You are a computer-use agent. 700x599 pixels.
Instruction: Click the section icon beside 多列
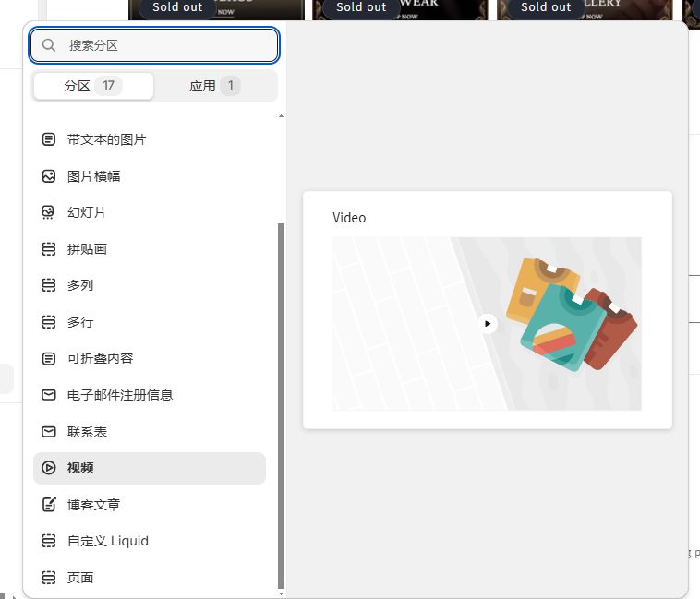coord(49,285)
